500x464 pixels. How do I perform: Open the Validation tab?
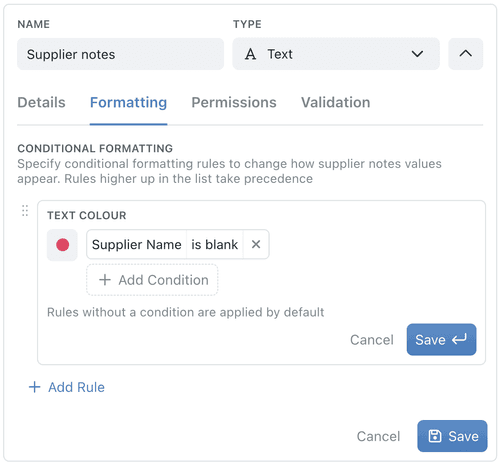coord(336,102)
